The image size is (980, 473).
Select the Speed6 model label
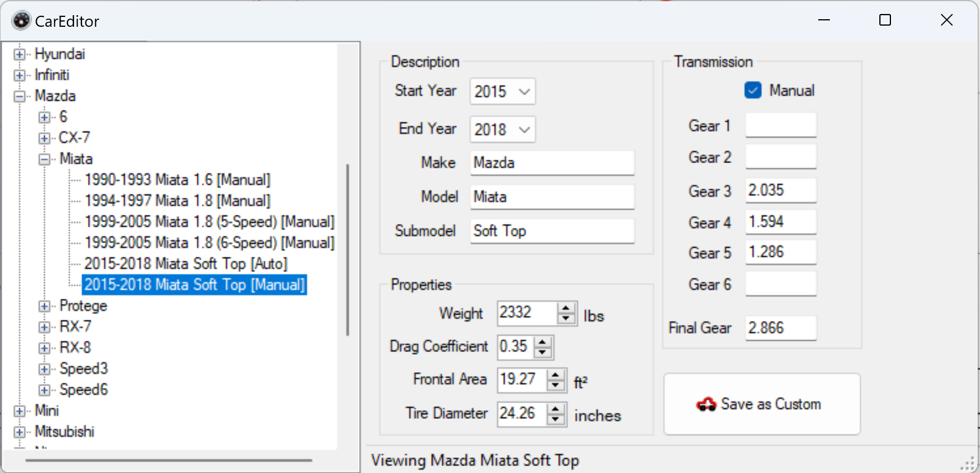tap(84, 390)
